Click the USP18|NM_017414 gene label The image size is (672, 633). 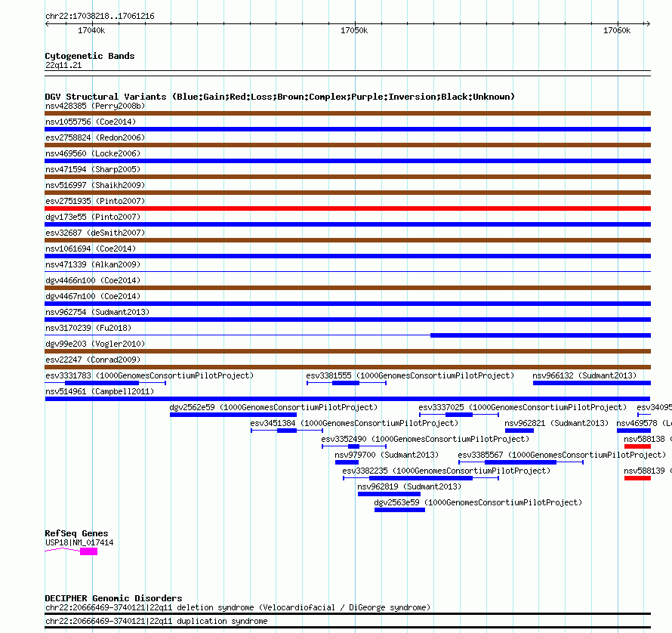tap(79, 542)
